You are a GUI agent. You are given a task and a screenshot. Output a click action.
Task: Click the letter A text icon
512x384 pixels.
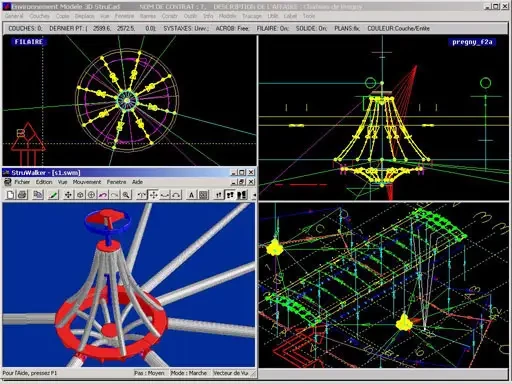(191, 195)
